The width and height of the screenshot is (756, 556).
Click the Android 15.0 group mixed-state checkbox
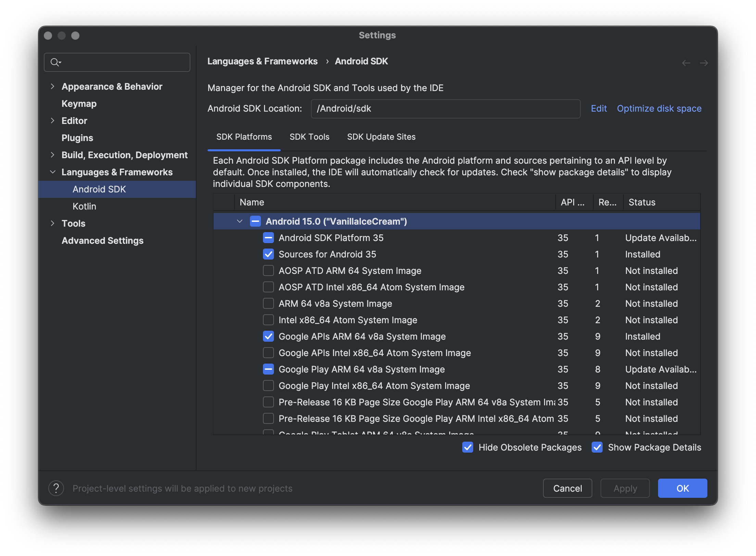[x=255, y=221]
